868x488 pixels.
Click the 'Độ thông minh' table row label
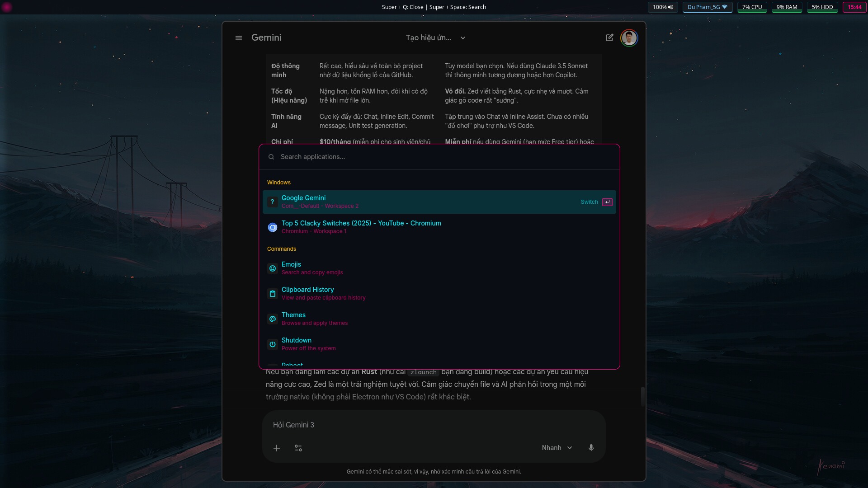[285, 70]
